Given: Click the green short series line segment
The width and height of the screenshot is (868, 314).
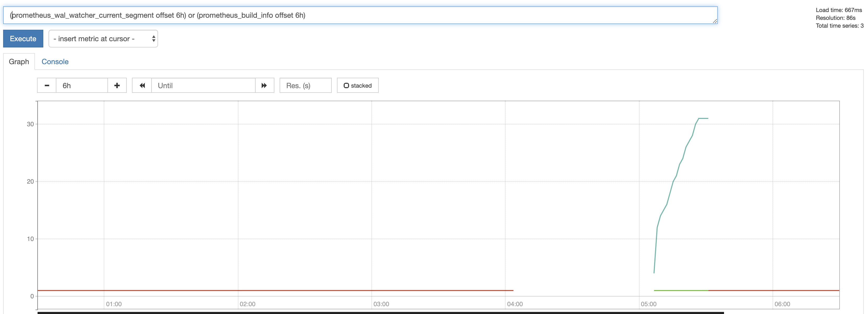Looking at the screenshot, I should click(x=681, y=291).
